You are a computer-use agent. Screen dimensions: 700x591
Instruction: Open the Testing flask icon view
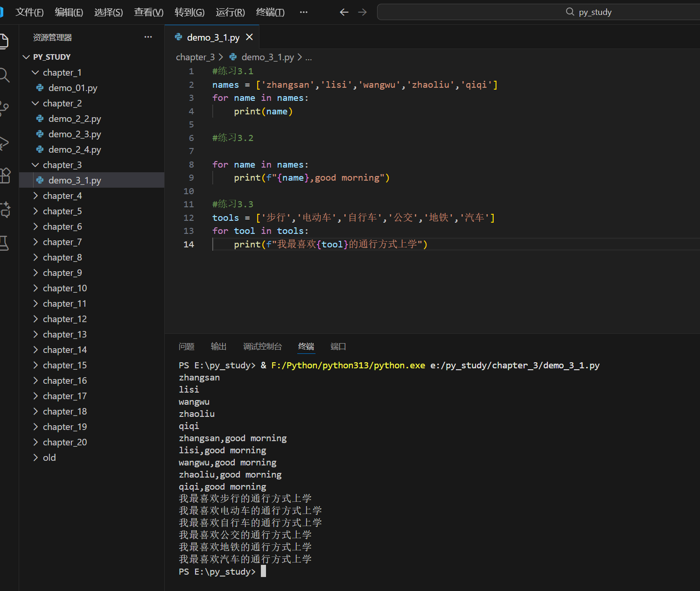click(4, 243)
